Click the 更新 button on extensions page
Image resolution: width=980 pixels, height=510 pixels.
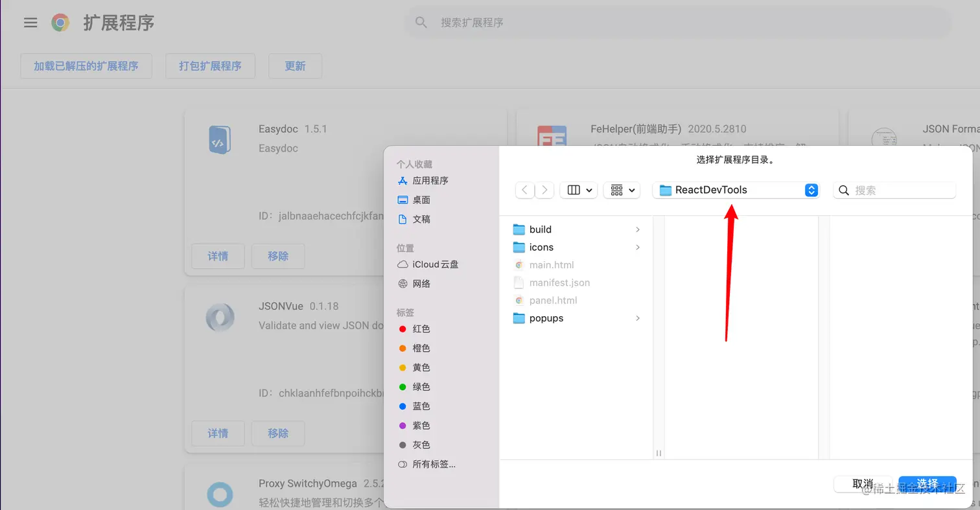pyautogui.click(x=295, y=66)
